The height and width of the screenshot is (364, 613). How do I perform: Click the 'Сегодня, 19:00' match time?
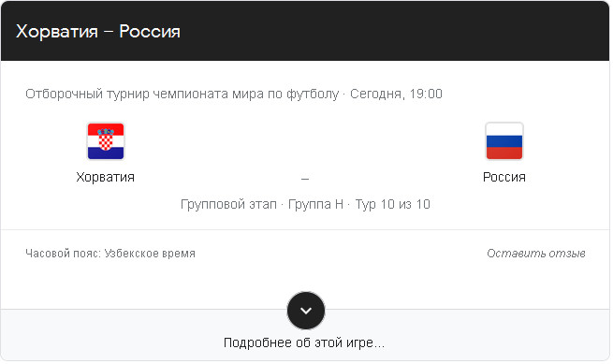click(396, 94)
